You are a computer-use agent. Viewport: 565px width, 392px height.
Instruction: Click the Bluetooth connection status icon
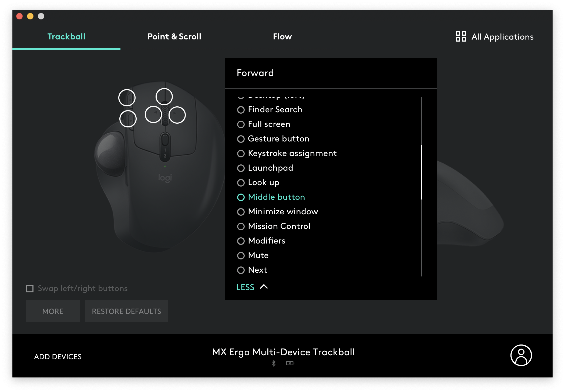coord(274,363)
